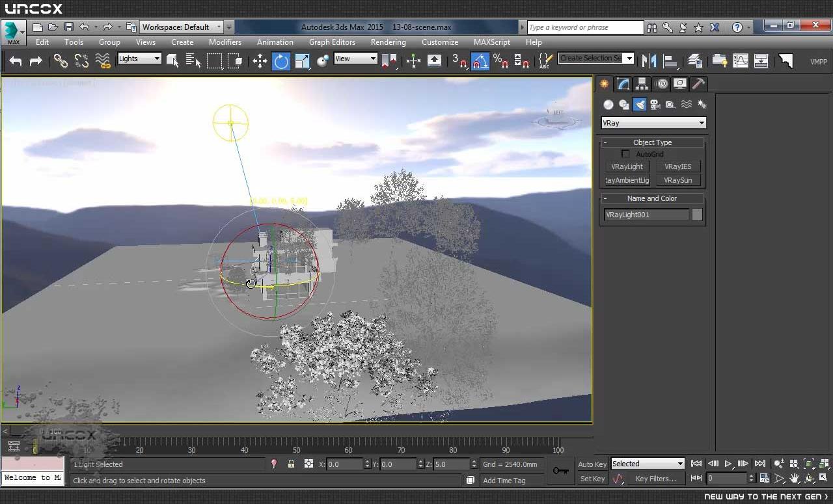Open the MAX application menu

coord(13,33)
